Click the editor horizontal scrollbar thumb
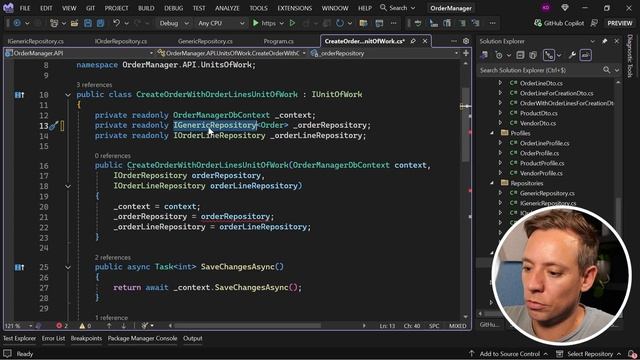Screen dimensions: 640x360 point(248,326)
